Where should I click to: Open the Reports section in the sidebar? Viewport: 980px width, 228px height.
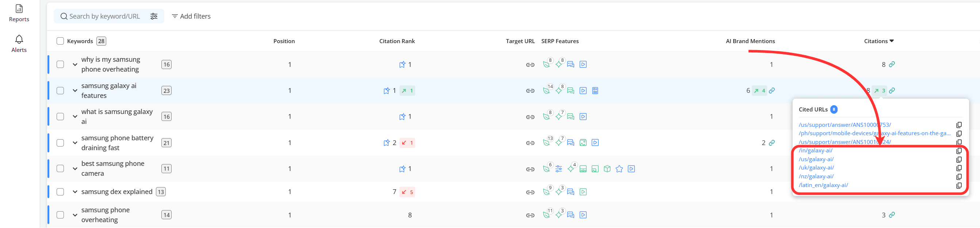[19, 12]
